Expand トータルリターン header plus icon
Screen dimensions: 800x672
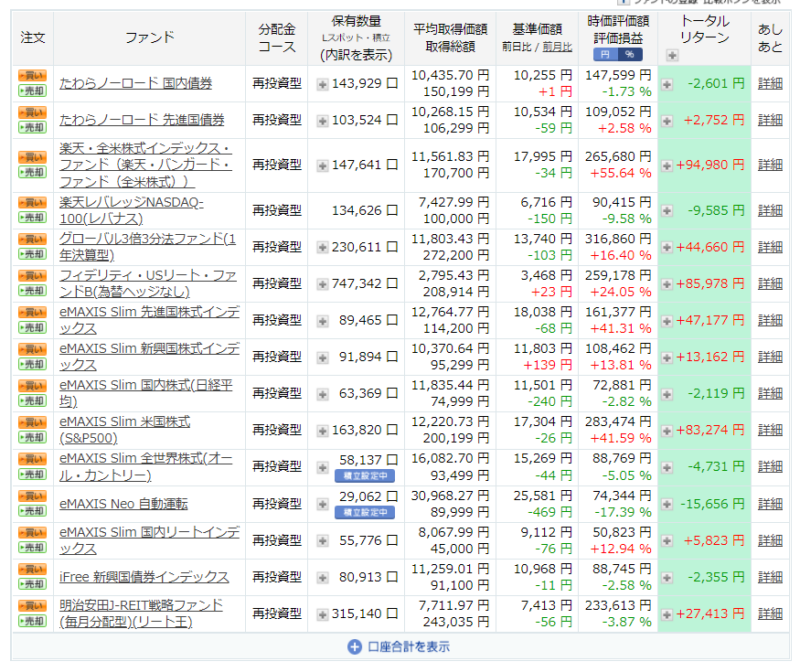(672, 55)
